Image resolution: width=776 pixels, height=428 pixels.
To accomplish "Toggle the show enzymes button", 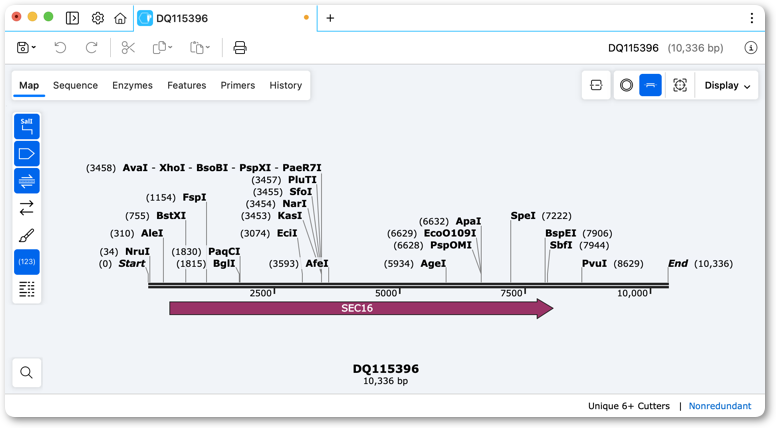I will (27, 127).
